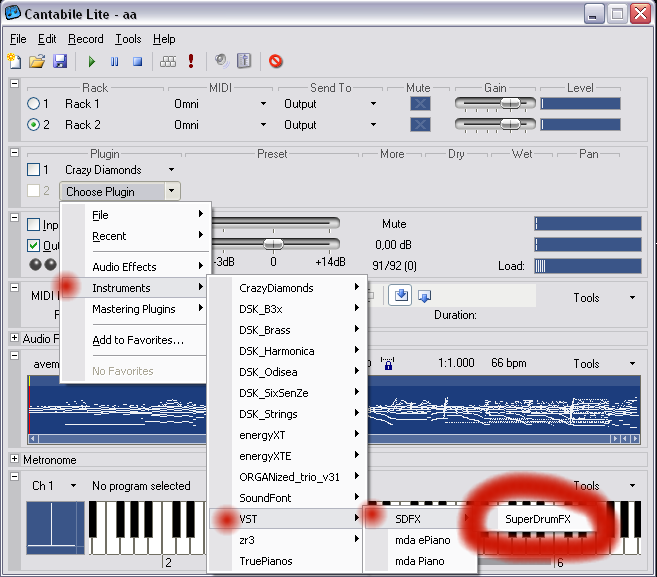Viewport: 657px width, 577px height.
Task: Click the left round knob below Output checkbox
Action: [36, 264]
